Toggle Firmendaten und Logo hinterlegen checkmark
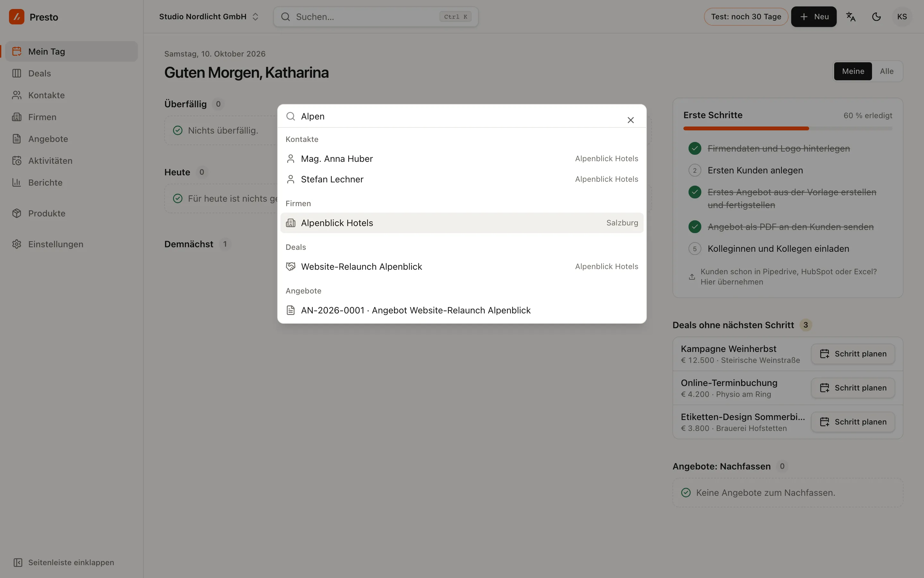The image size is (924, 578). (x=695, y=148)
